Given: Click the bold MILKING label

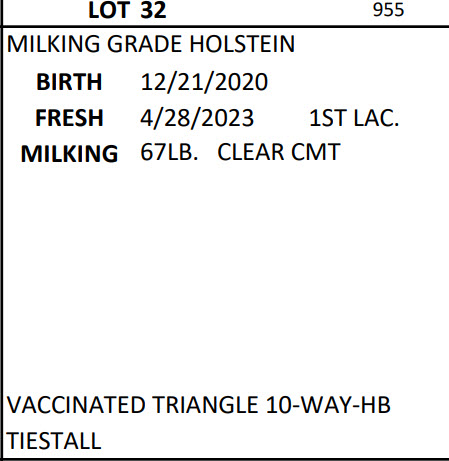Looking at the screenshot, I should [x=69, y=154].
